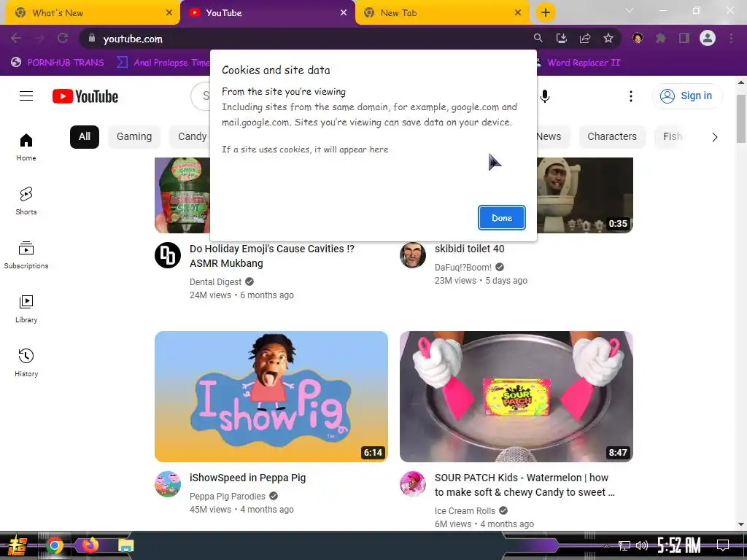Viewport: 747px width, 560px height.
Task: Open History in the sidebar
Action: point(26,362)
